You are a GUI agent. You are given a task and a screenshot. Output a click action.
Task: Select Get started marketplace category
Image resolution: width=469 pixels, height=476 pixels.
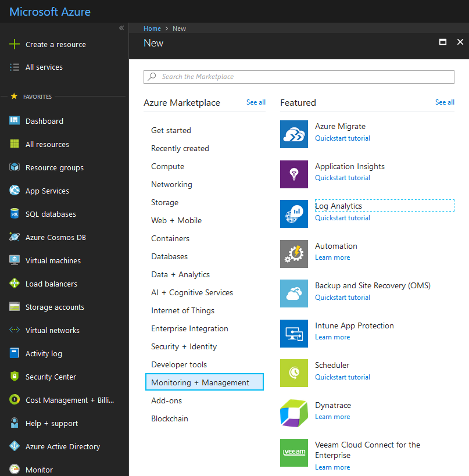pos(171,130)
